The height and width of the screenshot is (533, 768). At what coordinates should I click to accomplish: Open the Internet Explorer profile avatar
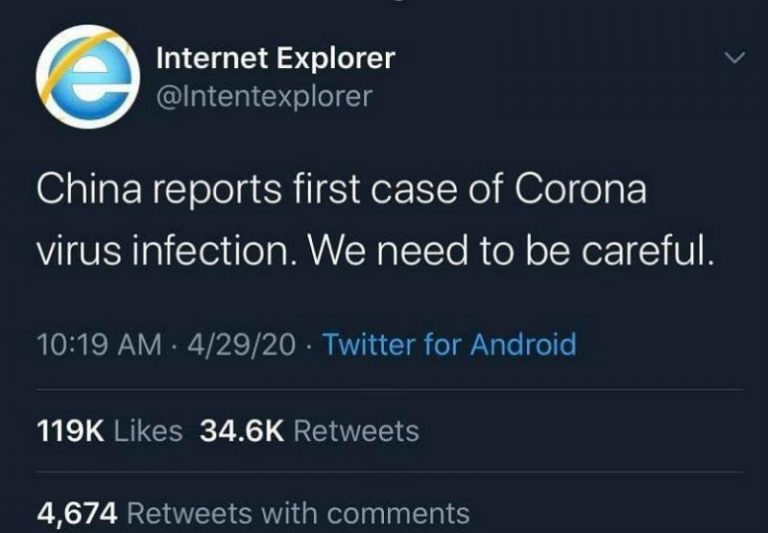coord(87,78)
